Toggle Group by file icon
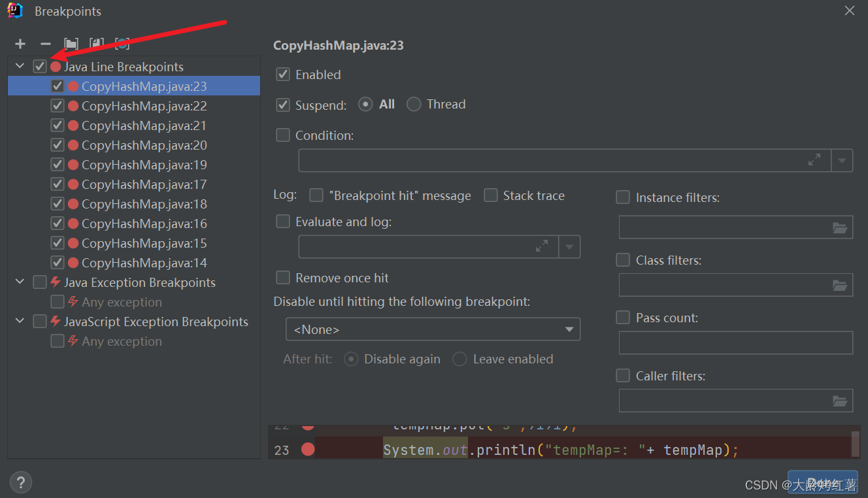 (97, 44)
